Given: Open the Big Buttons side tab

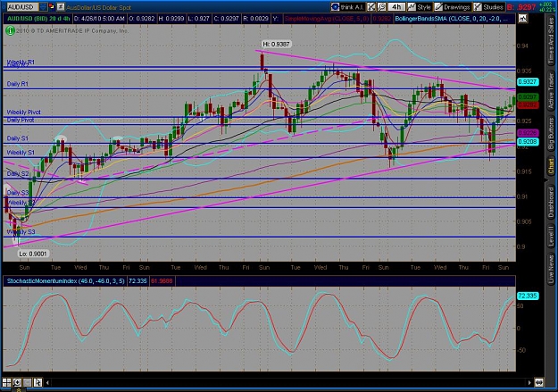Looking at the screenshot, I should (551, 134).
